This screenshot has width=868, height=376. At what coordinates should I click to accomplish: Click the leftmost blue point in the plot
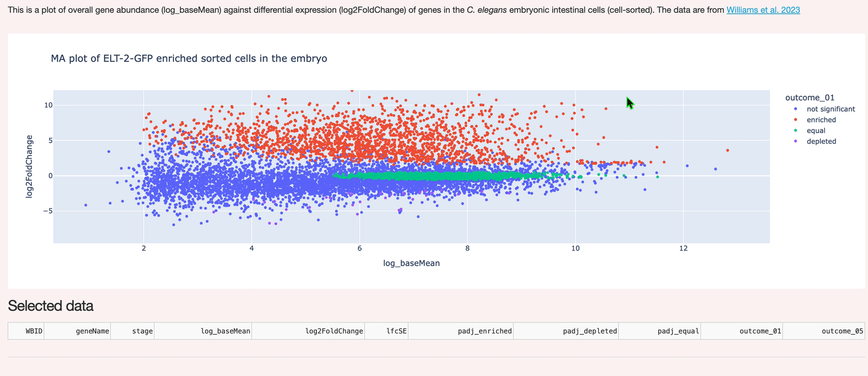(86, 205)
